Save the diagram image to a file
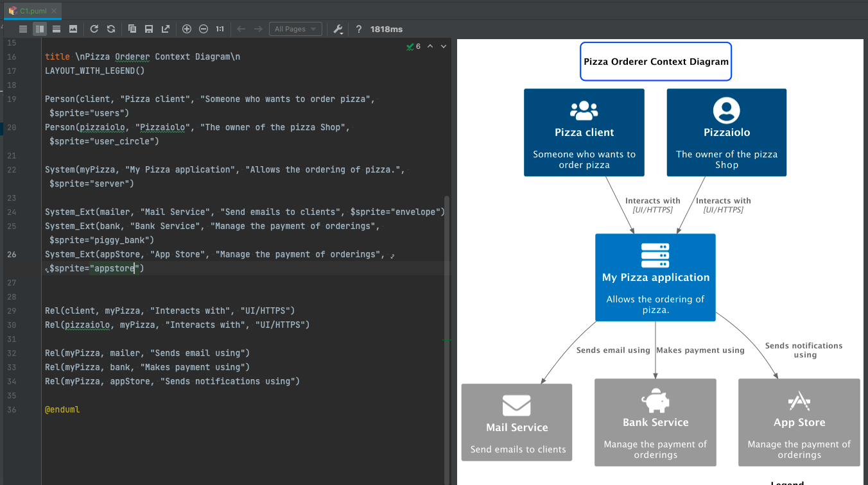The height and width of the screenshot is (485, 868). tap(148, 29)
